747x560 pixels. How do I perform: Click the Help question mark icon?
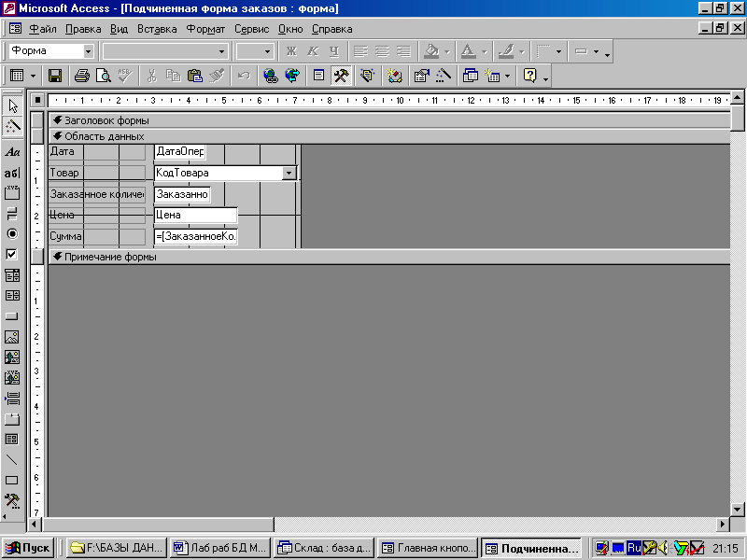[x=529, y=76]
